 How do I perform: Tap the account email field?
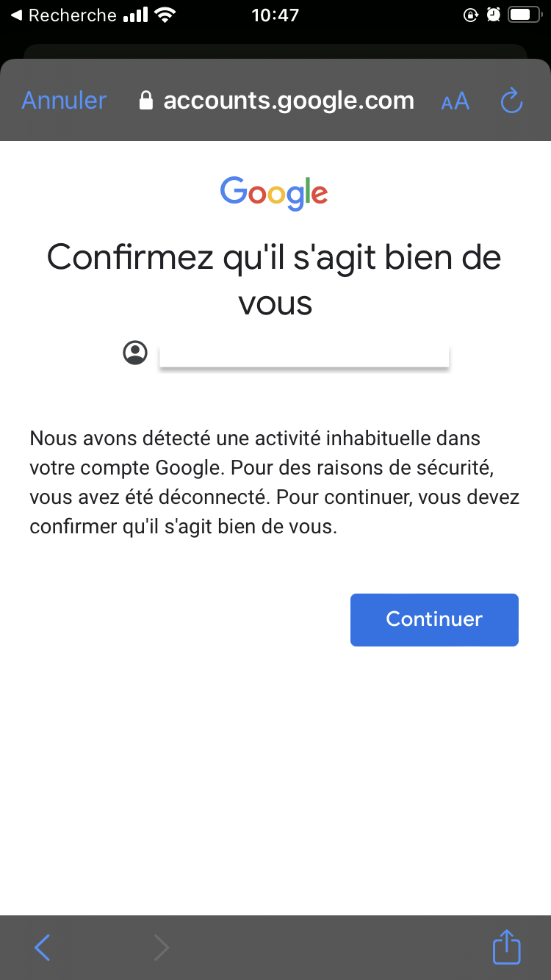click(303, 354)
